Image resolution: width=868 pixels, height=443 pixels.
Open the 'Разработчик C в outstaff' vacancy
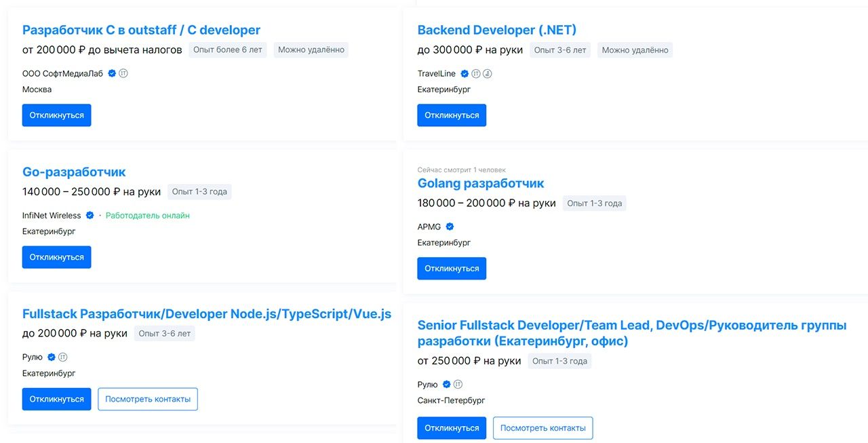(x=141, y=30)
